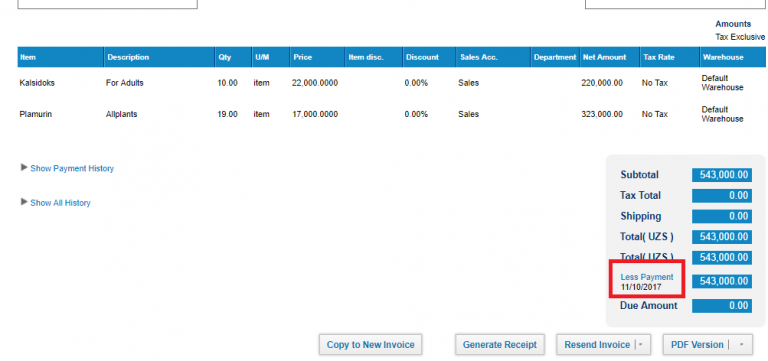Expand the Show All History triangle

[24, 202]
